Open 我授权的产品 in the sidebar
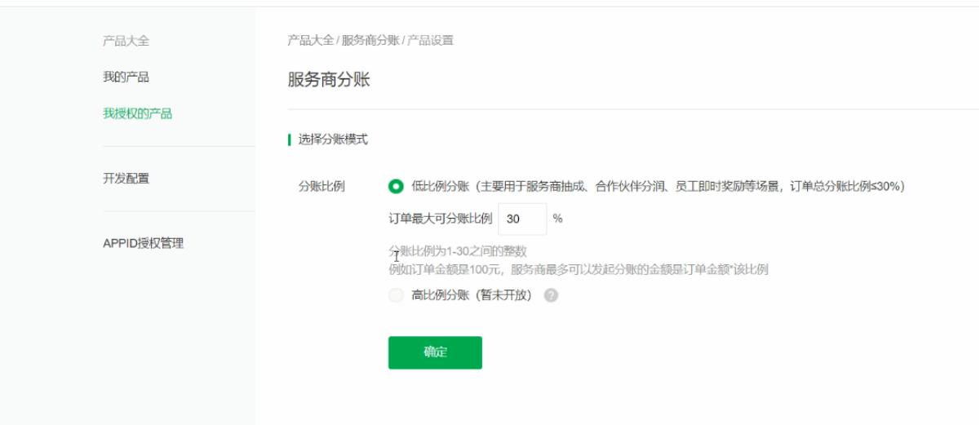Viewport: 980px width, 425px height. (137, 113)
